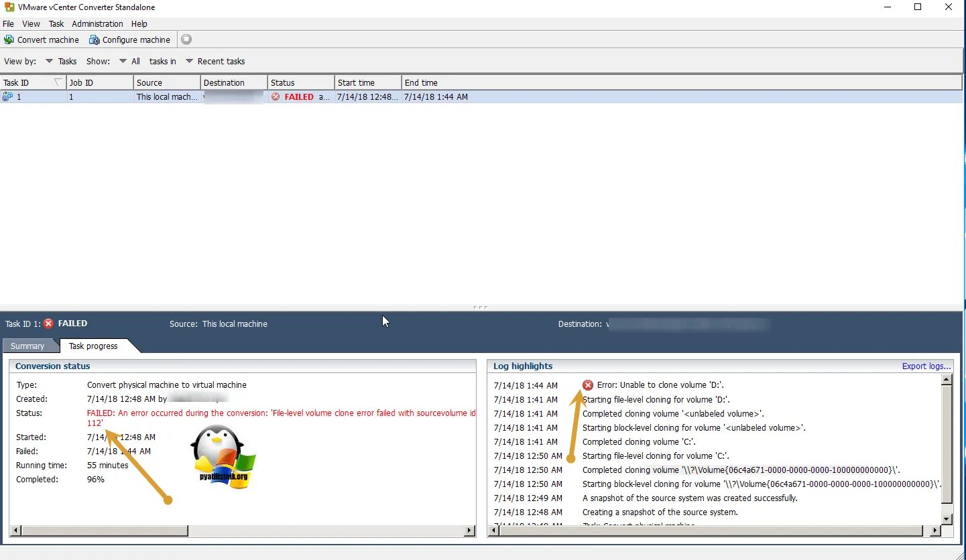Expand the View by Tasks dropdown
The image size is (966, 560).
tap(61, 61)
